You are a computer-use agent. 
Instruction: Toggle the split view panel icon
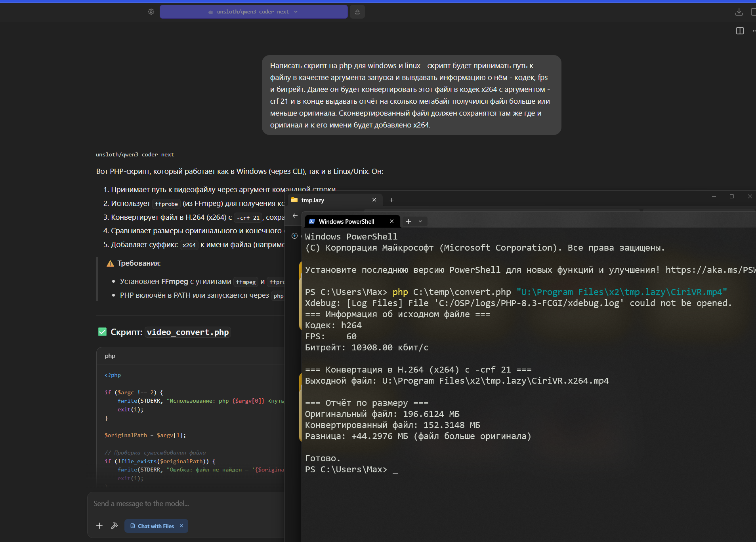point(740,31)
